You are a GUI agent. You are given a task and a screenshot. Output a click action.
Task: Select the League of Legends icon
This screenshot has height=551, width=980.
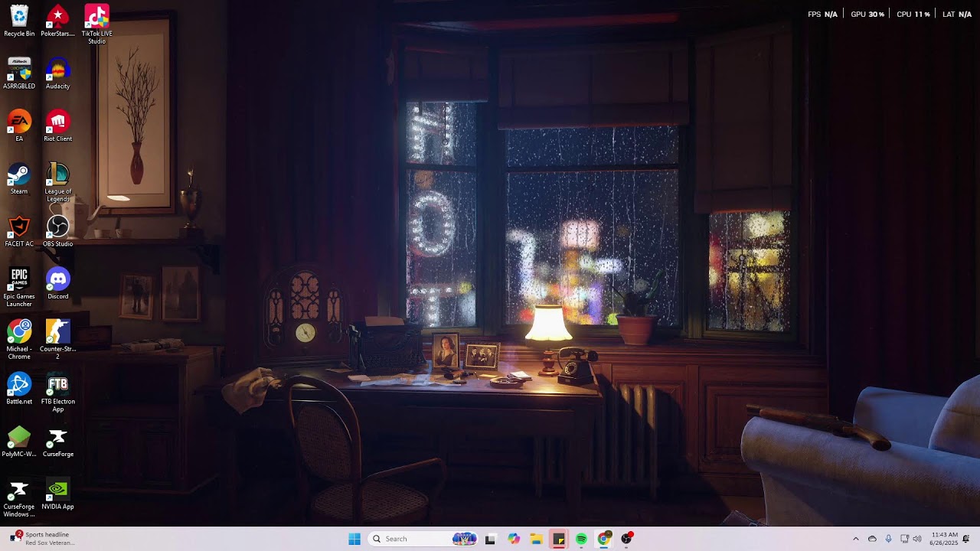58,182
